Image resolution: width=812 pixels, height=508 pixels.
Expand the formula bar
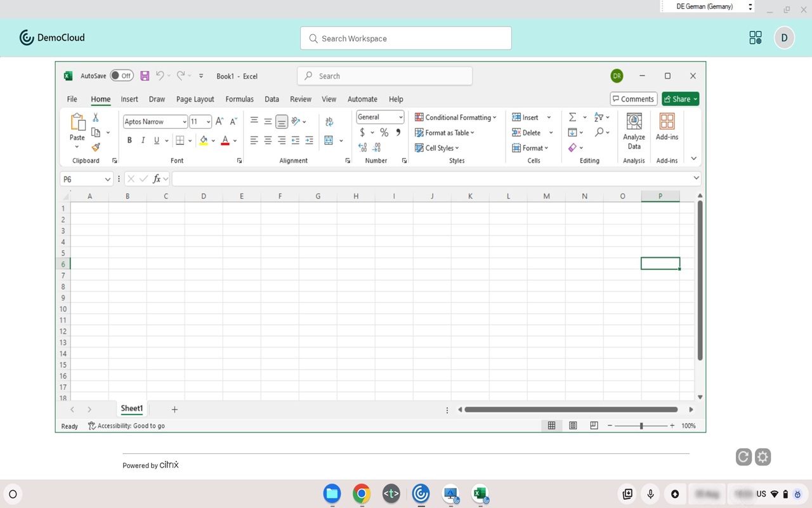pyautogui.click(x=696, y=178)
